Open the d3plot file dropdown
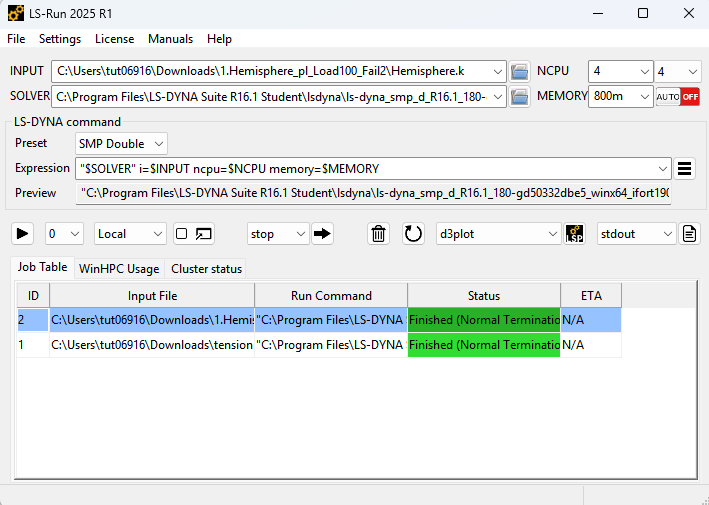 [x=499, y=234]
